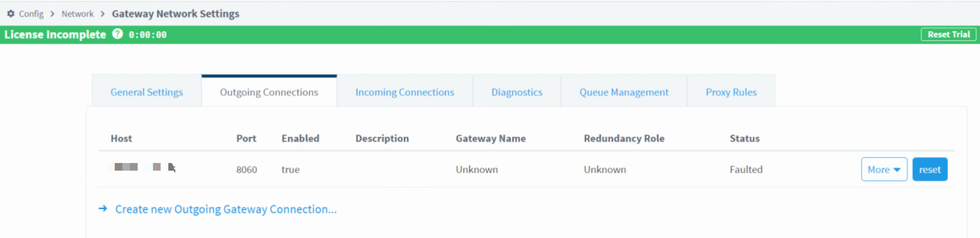Switch to Incoming Connections tab
Viewport: 980px width, 238px height.
(x=405, y=92)
